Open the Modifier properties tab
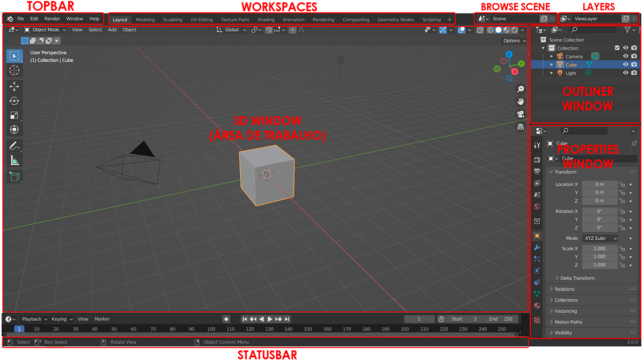Screen dimensions: 644x361 [x=537, y=247]
